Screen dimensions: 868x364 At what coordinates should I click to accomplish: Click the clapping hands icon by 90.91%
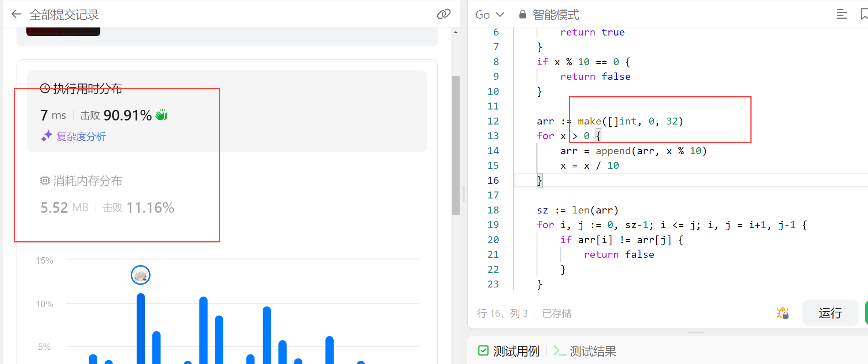coord(161,115)
